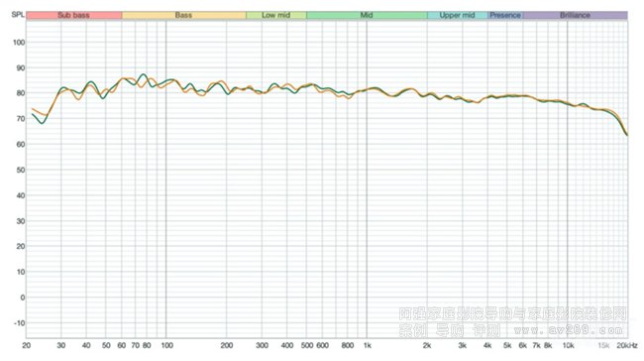Click the 200 Hz axis label
The height and width of the screenshot is (361, 644).
point(227,345)
